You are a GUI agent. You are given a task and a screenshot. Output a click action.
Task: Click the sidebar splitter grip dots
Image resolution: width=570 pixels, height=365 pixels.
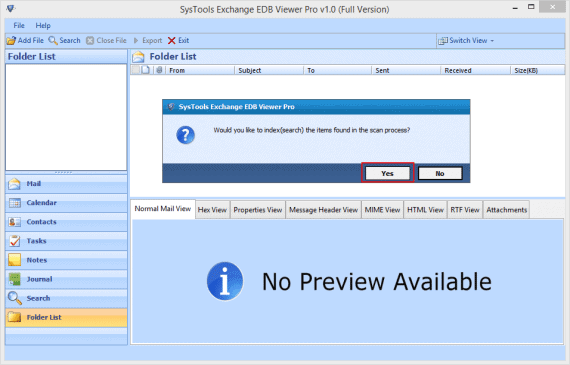click(63, 172)
